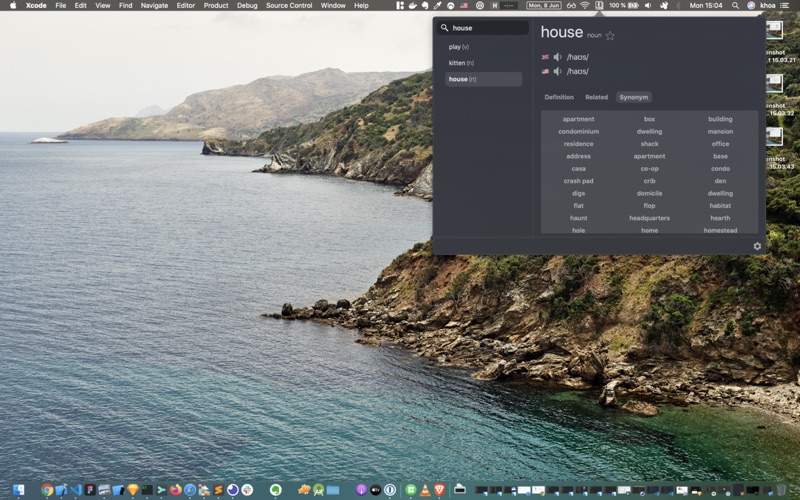
Task: Click the 'Mon 15:04' clock in menu bar
Action: tap(706, 6)
